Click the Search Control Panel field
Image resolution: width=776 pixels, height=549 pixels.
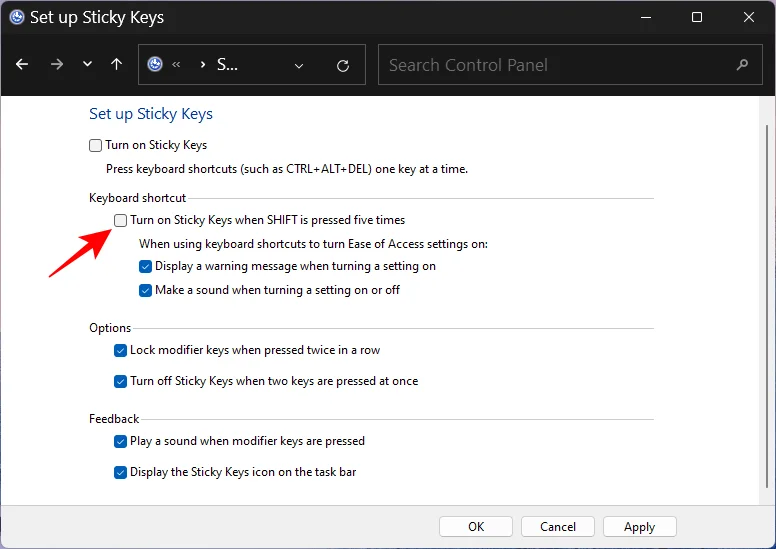[x=570, y=65]
